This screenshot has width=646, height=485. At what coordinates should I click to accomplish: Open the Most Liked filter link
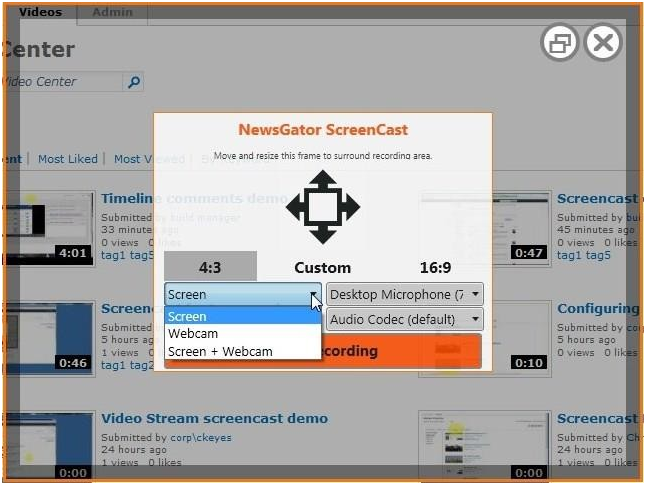[x=68, y=159]
